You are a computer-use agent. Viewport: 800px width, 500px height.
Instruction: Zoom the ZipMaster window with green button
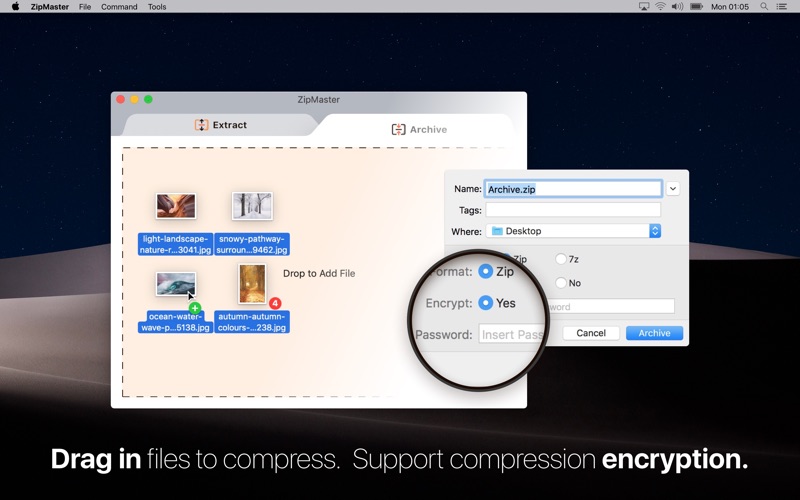coord(148,99)
